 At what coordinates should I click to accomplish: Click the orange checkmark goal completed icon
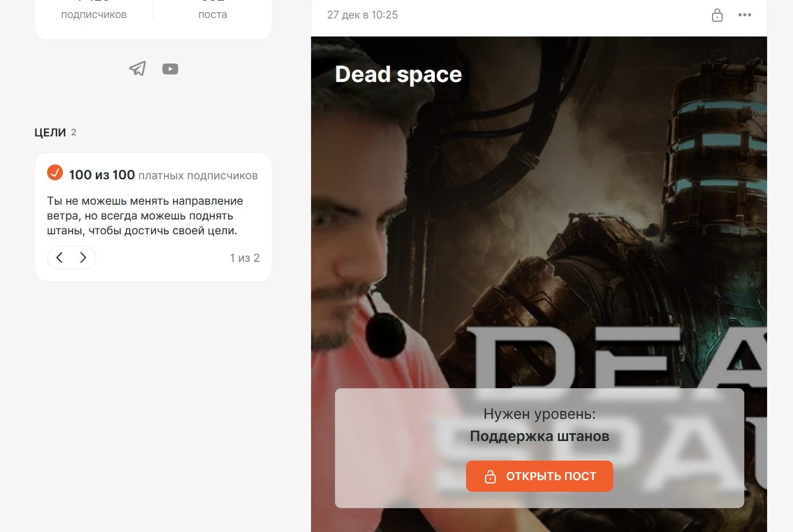[x=55, y=172]
